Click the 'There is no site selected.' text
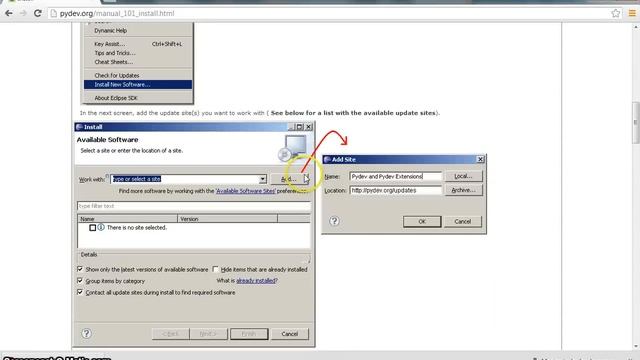Viewport: 640px width, 360px height. click(137, 227)
